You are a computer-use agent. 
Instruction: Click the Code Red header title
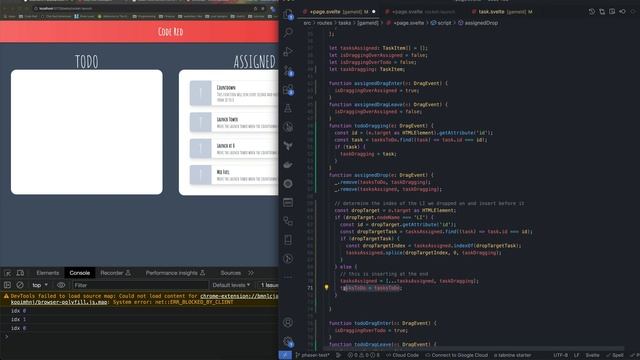click(x=171, y=31)
